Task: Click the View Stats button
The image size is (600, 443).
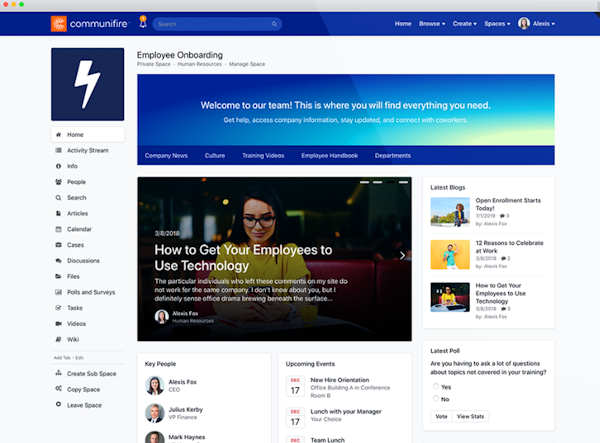Action: coord(470,416)
